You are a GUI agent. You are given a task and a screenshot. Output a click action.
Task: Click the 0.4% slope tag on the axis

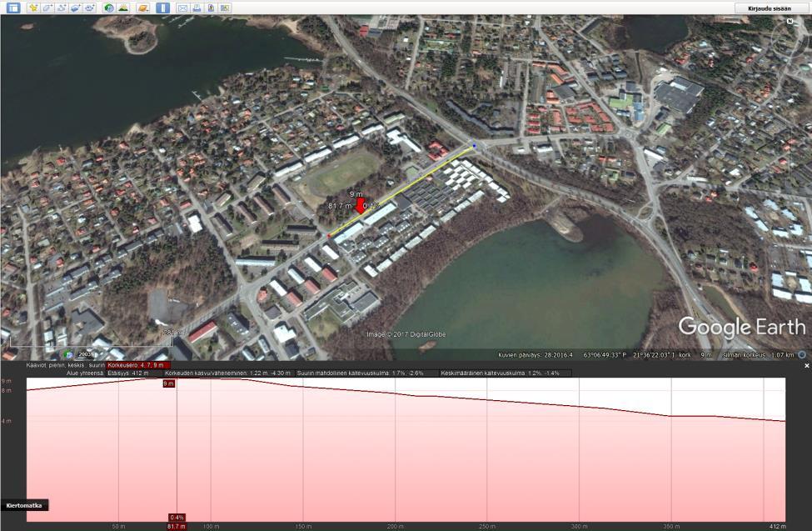(x=177, y=518)
